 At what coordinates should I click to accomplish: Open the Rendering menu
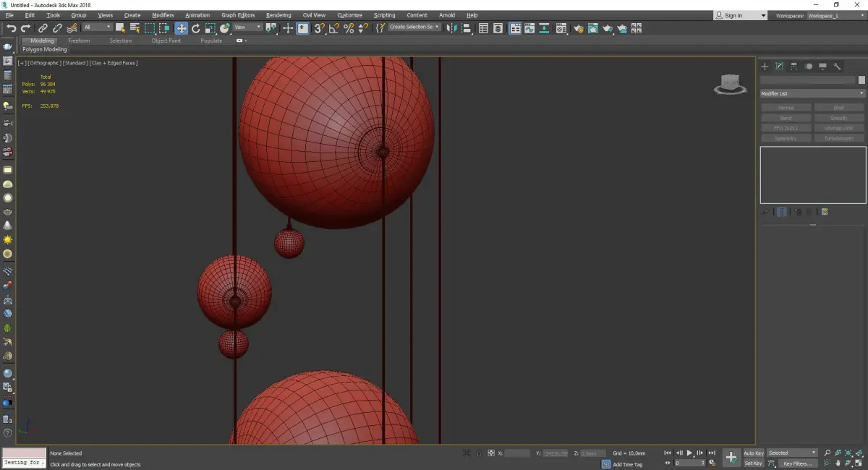pyautogui.click(x=278, y=15)
